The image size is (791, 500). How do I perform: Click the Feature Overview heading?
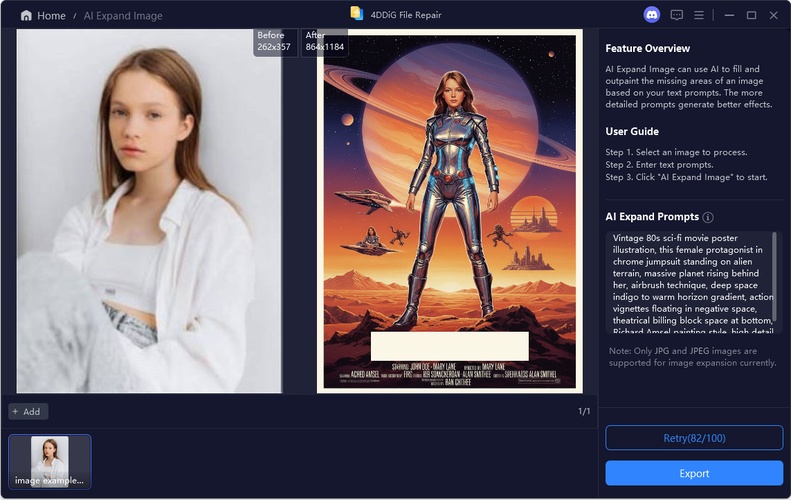tap(648, 48)
